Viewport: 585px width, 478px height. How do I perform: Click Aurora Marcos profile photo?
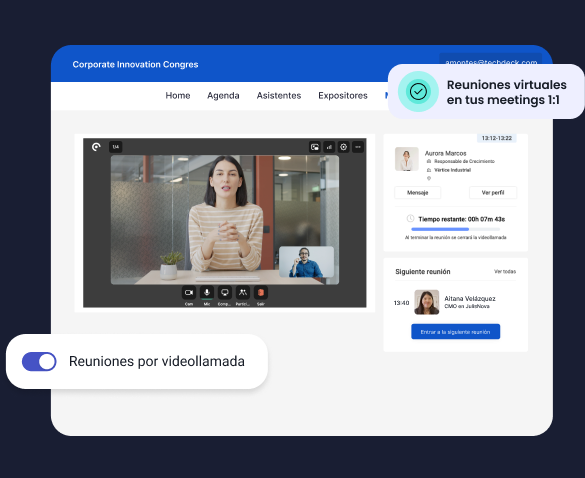tap(407, 159)
